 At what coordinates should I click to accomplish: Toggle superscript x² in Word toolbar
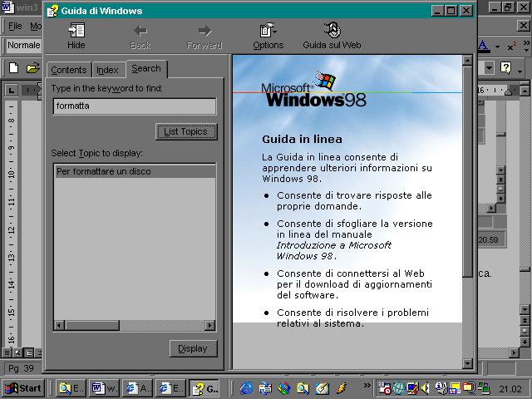tap(512, 47)
